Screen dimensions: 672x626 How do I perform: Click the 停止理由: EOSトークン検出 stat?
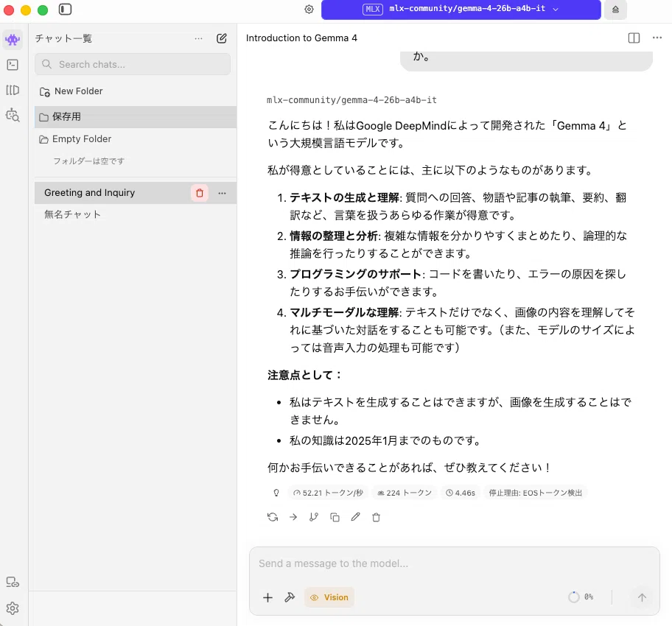pyautogui.click(x=535, y=493)
